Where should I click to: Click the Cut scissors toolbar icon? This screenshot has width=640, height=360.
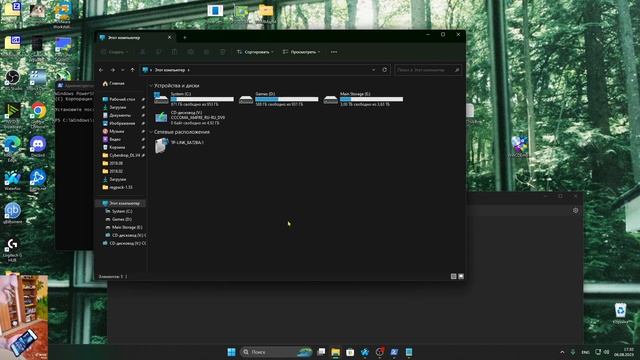[142, 52]
